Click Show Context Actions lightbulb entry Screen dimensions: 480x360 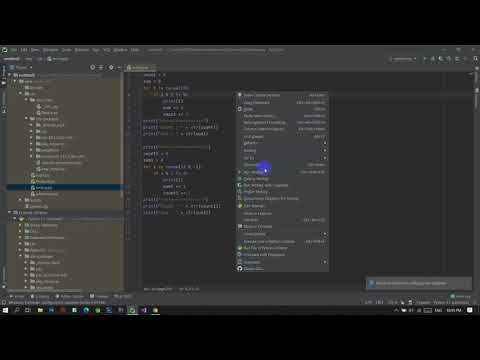282,95
